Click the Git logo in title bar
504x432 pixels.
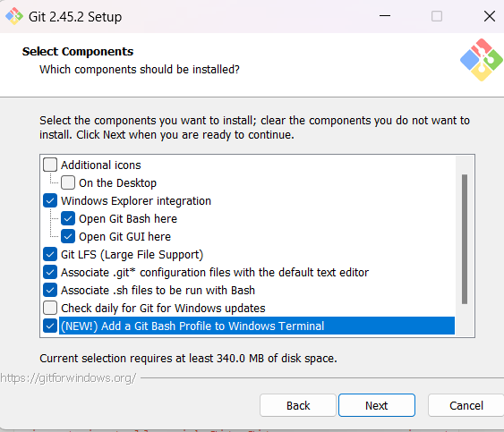14,16
